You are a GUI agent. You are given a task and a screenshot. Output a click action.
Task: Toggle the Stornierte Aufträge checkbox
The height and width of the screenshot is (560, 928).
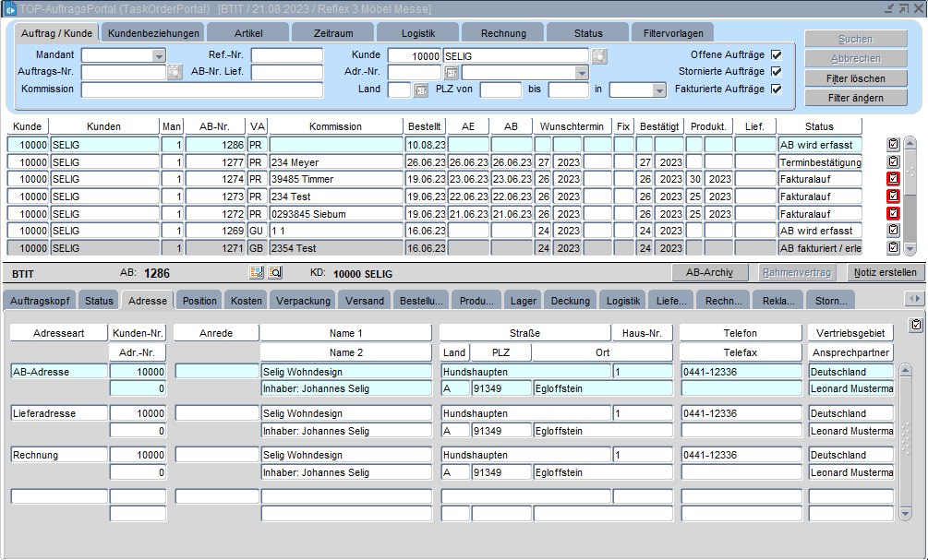coord(777,72)
